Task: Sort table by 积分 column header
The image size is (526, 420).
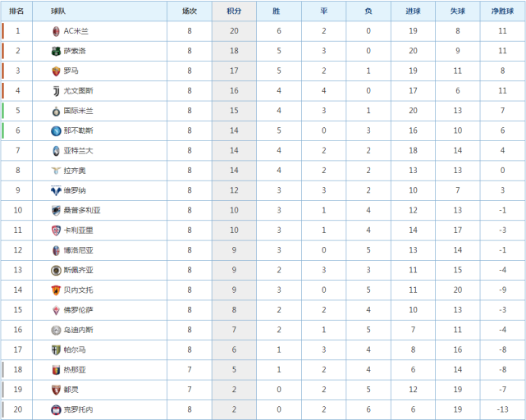Action: click(234, 11)
